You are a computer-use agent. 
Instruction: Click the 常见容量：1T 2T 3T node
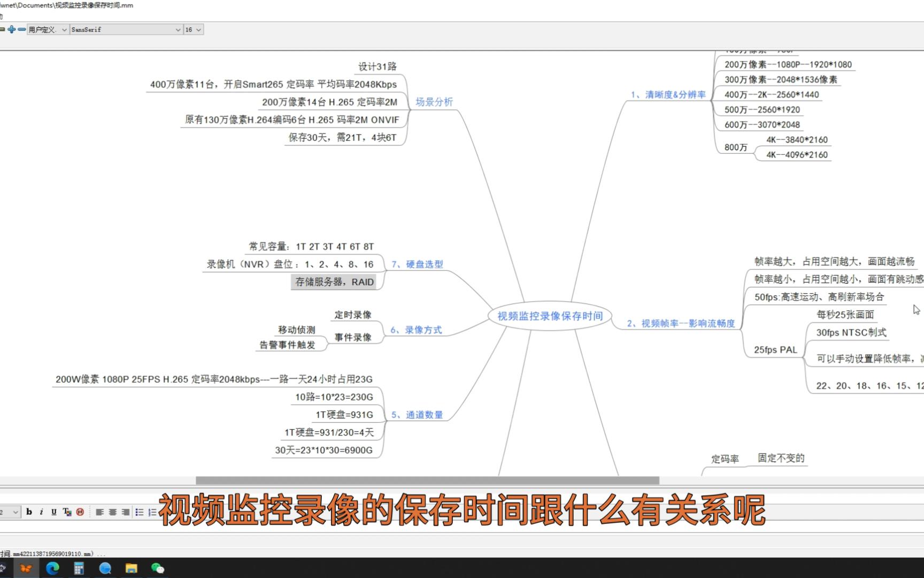click(311, 246)
